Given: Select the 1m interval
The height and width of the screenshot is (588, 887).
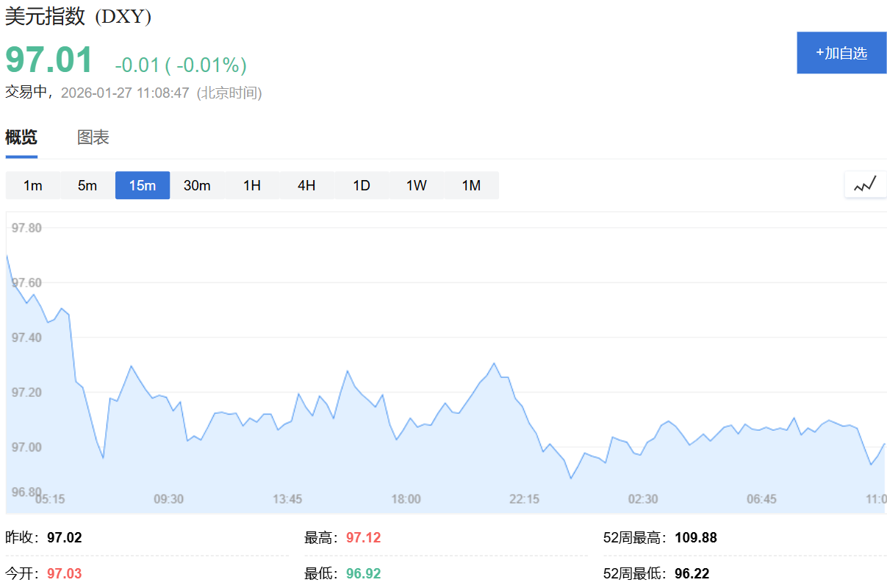Looking at the screenshot, I should click(x=33, y=185).
